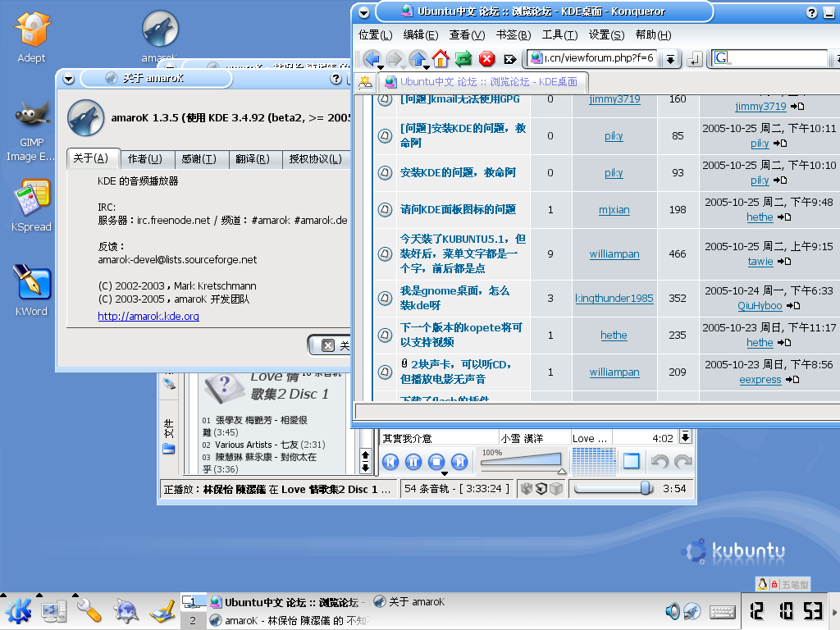Reload the page with green arrows icon

(463, 58)
